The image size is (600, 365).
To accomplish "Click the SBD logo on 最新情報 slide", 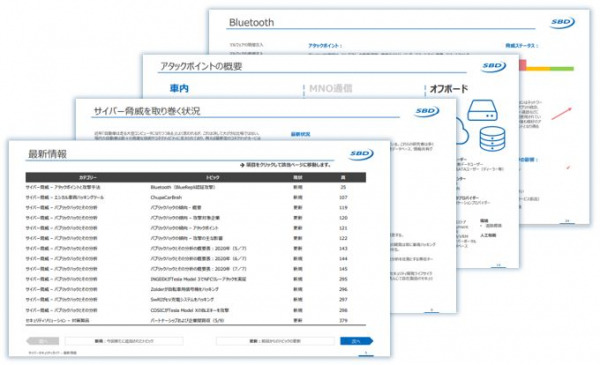I will (361, 154).
